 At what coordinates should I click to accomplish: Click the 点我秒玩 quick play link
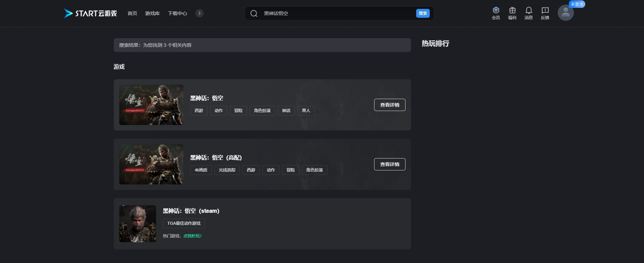(192, 236)
